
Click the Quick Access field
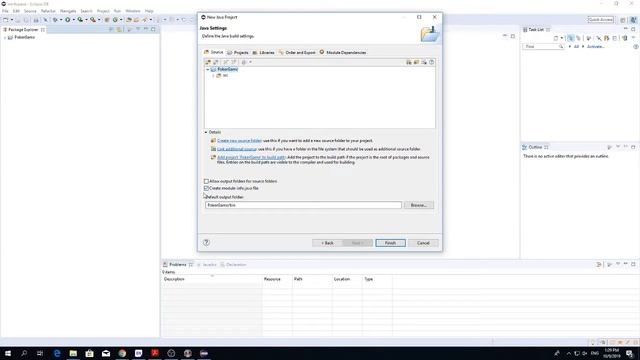pos(600,20)
